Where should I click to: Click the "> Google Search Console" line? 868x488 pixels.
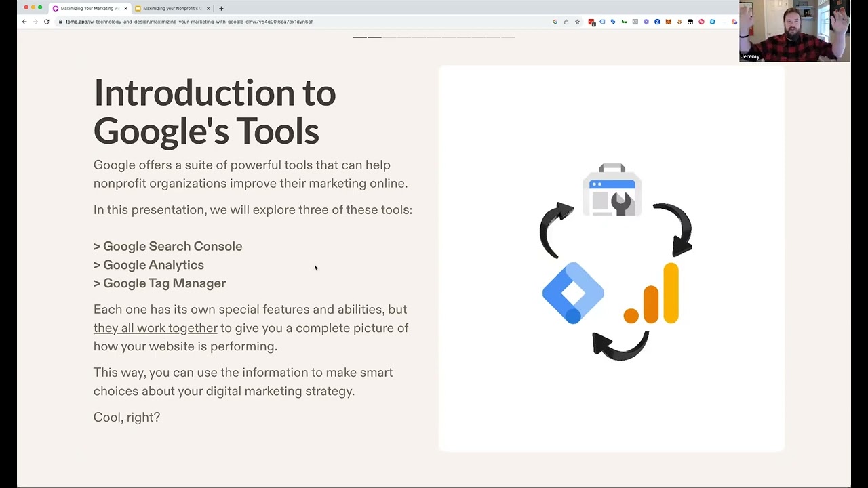click(x=168, y=246)
